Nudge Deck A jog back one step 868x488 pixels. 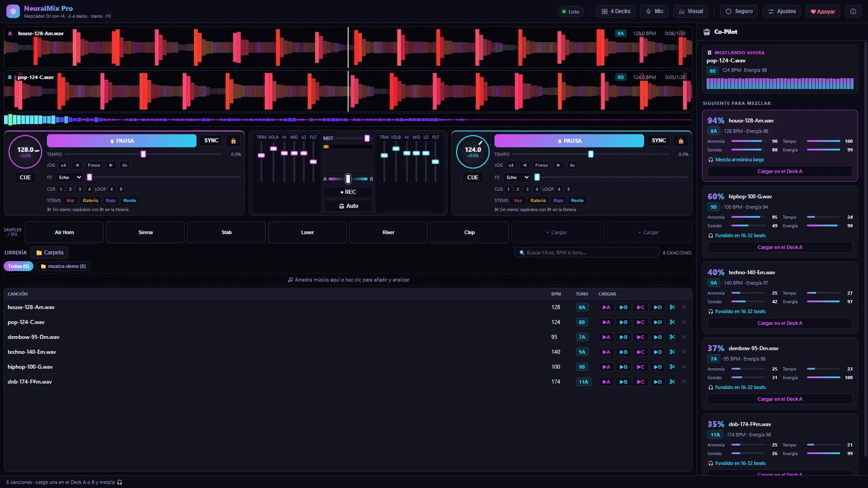[77, 165]
